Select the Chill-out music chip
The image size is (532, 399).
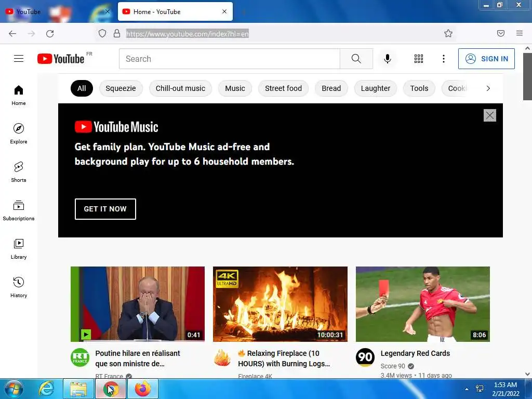point(180,88)
